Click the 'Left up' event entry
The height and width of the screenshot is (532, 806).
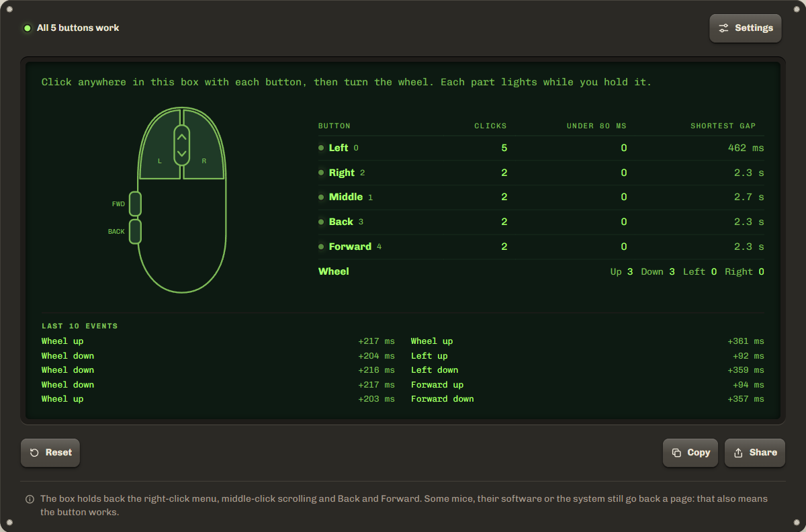click(x=429, y=356)
